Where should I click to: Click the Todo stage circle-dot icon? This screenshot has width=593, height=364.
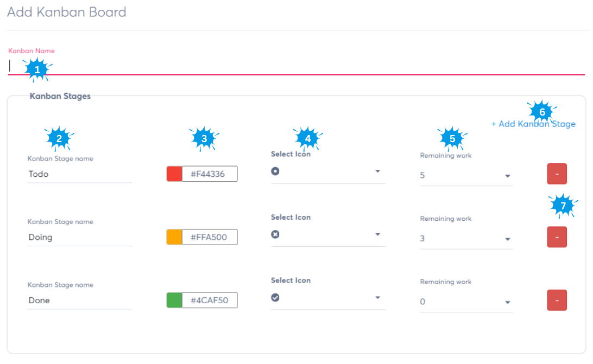click(275, 171)
